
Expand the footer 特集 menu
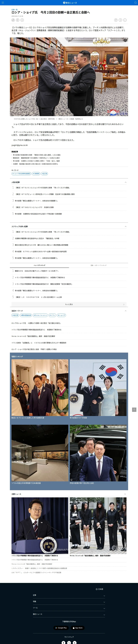[x=69, y=601]
